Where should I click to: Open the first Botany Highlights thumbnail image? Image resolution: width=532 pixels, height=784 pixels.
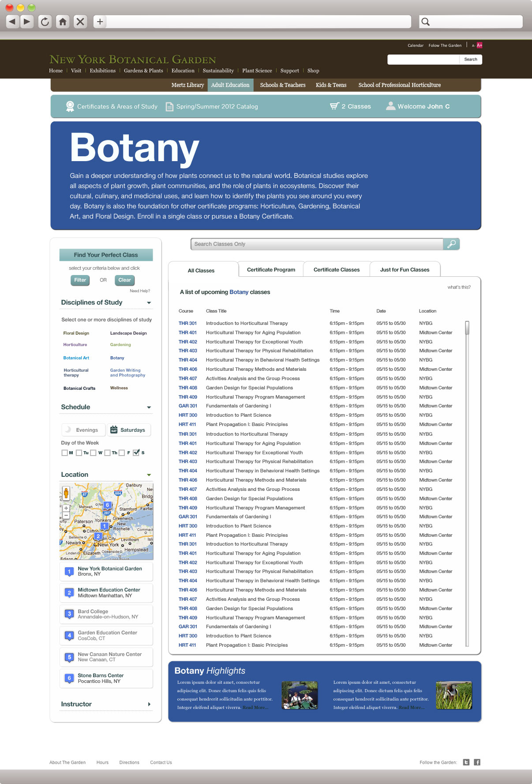(x=300, y=695)
